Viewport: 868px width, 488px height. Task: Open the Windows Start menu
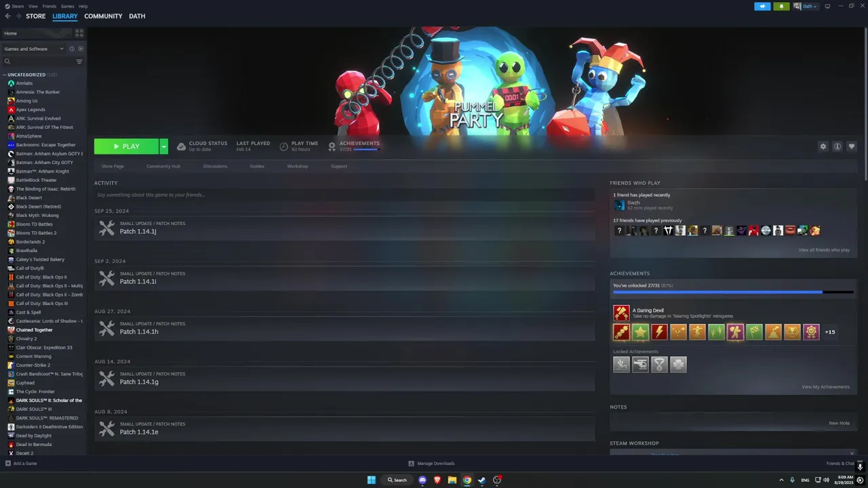372,480
